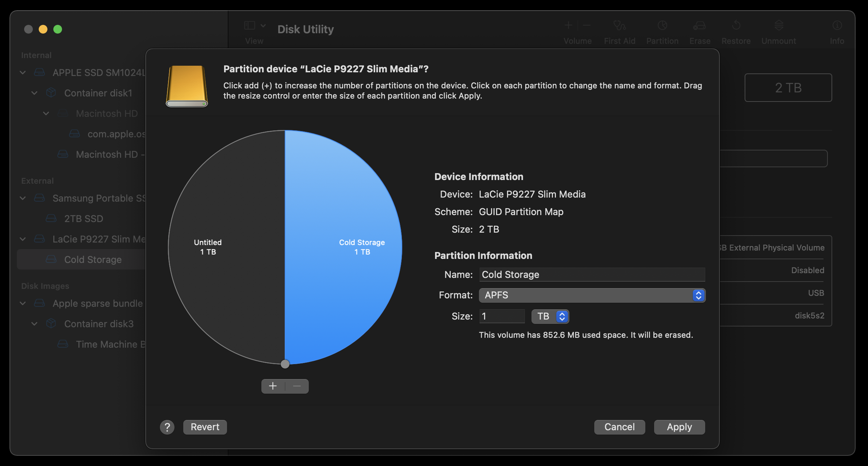868x466 pixels.
Task: Open the Format dropdown for partition
Action: pyautogui.click(x=591, y=295)
